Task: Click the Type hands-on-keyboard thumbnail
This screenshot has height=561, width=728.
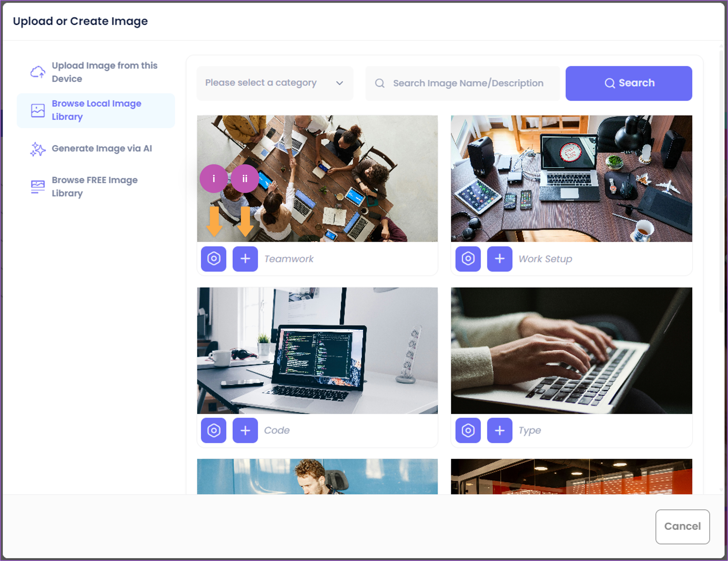Action: [571, 350]
